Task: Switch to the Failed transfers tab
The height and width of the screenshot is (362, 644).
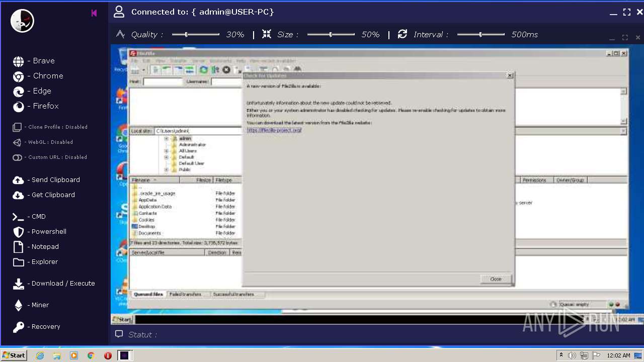Action: click(185, 295)
